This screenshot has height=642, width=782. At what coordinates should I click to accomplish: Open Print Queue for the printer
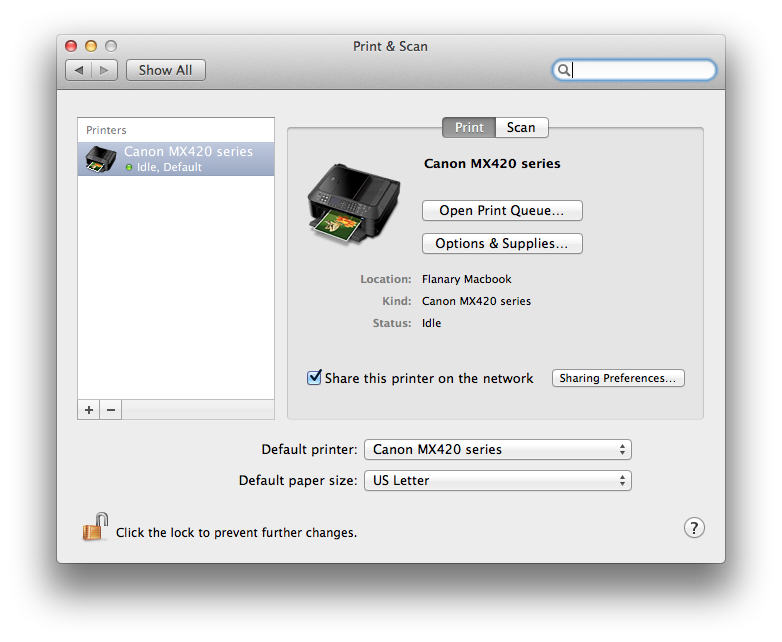pyautogui.click(x=502, y=211)
